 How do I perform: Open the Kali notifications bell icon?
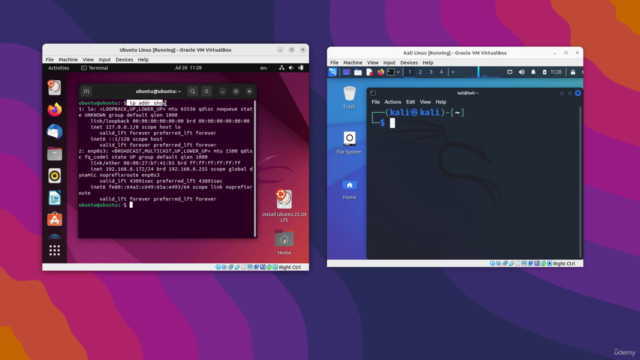pos(533,72)
